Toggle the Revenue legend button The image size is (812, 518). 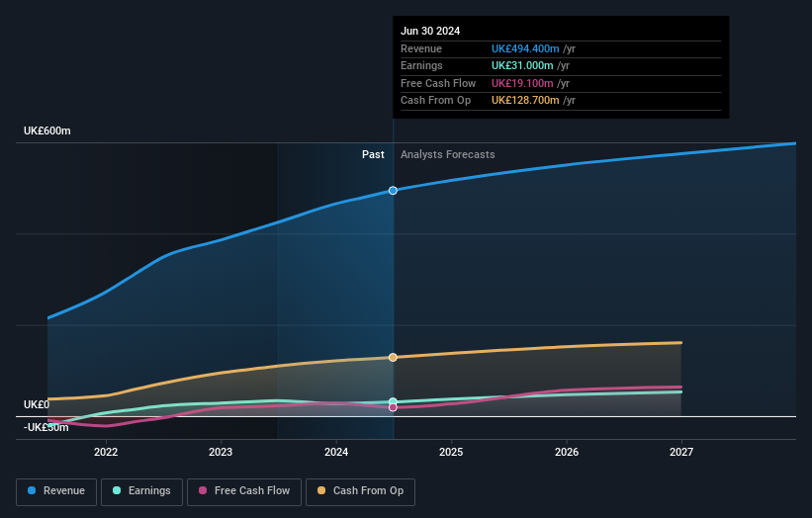point(56,491)
